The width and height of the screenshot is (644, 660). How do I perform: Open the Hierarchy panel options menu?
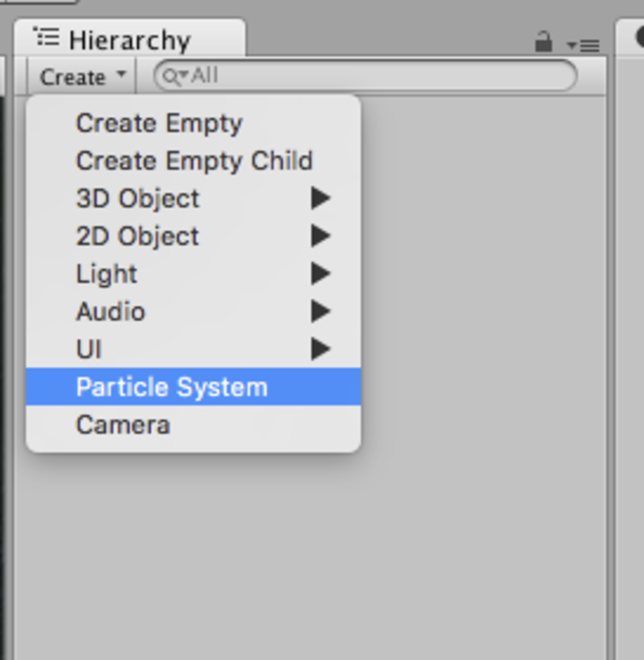point(584,46)
